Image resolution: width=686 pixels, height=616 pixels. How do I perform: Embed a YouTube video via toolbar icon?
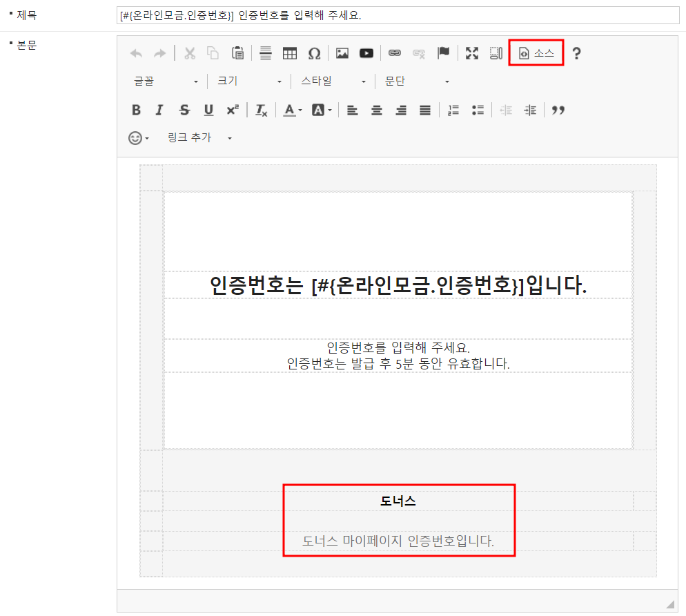[x=366, y=53]
